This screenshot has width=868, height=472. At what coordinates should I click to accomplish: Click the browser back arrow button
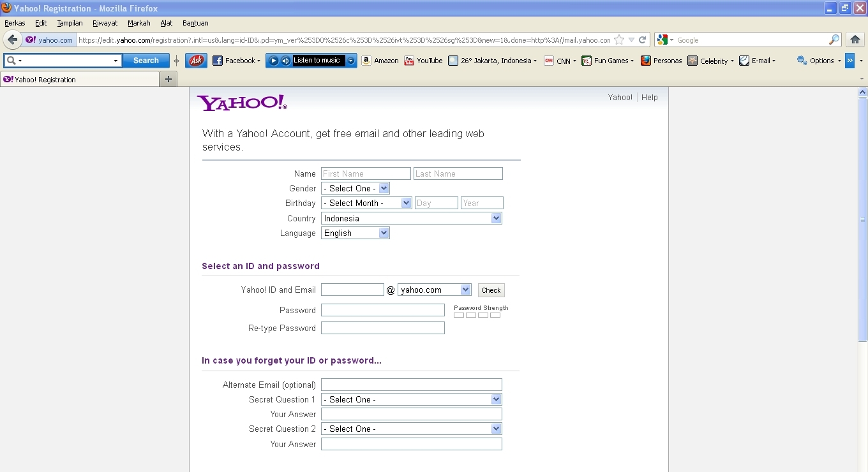click(12, 40)
